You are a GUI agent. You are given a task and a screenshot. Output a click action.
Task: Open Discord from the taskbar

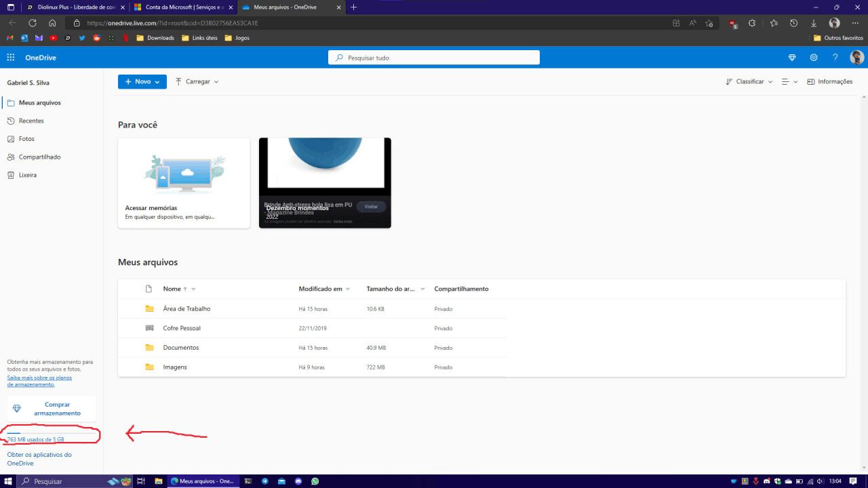[x=298, y=481]
